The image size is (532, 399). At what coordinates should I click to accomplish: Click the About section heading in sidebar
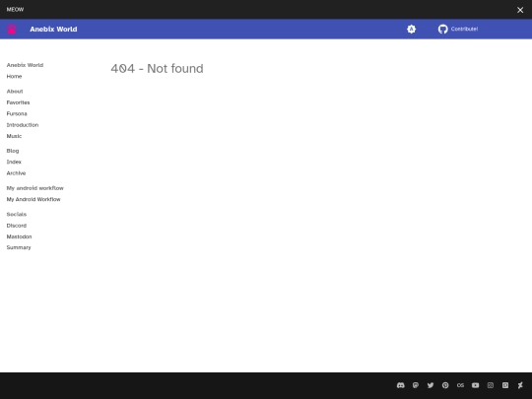[15, 92]
